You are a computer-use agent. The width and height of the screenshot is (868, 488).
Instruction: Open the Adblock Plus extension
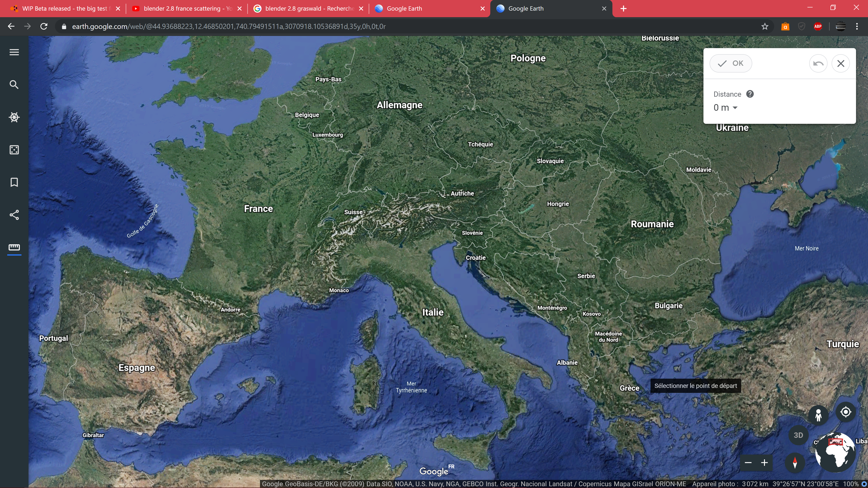click(818, 26)
